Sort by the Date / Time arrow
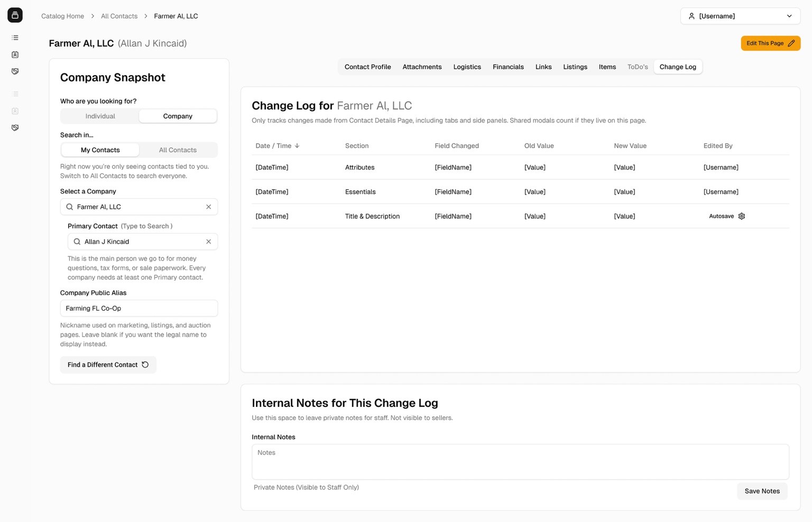 [x=297, y=146]
